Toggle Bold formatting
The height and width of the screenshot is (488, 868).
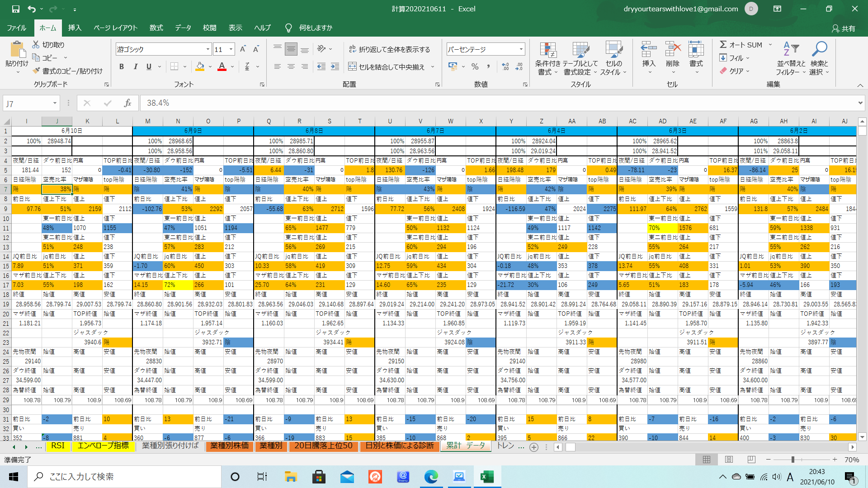tap(121, 67)
